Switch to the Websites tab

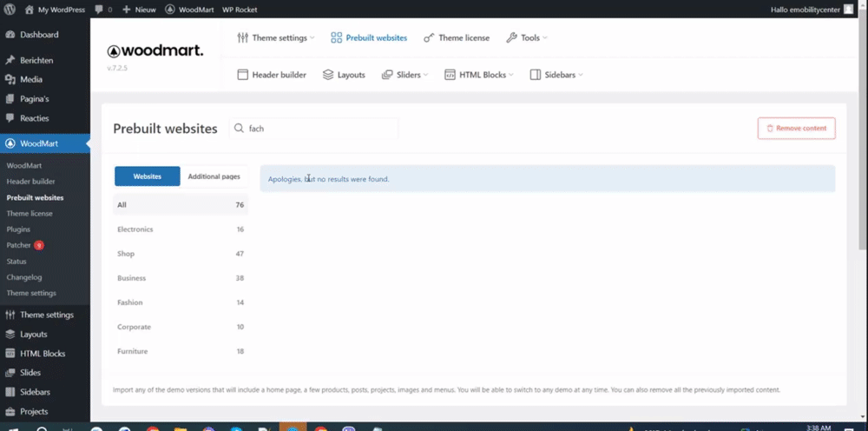[x=148, y=176]
